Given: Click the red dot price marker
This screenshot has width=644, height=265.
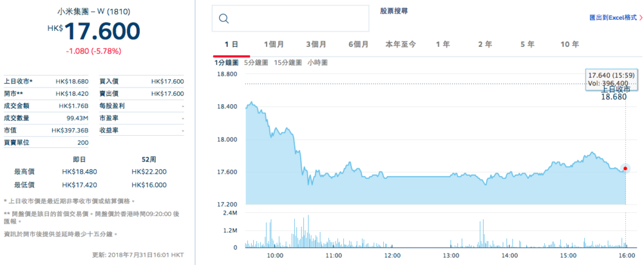Looking at the screenshot, I should click(625, 169).
